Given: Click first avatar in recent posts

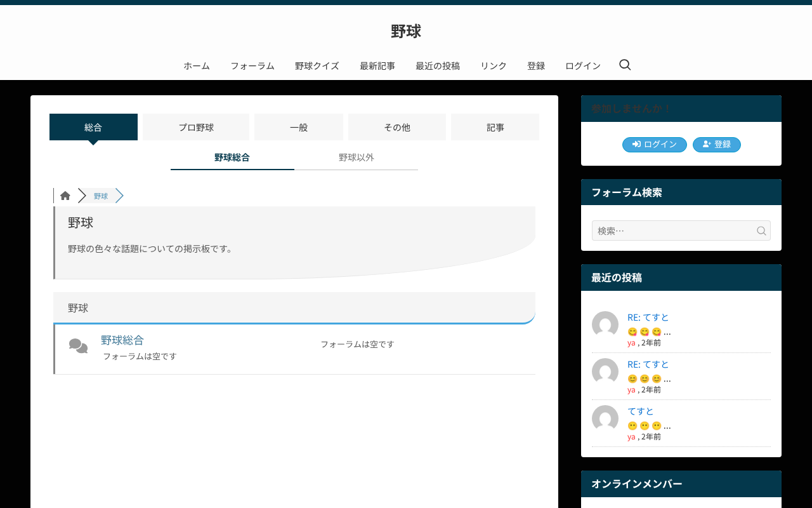Looking at the screenshot, I should click(x=605, y=324).
